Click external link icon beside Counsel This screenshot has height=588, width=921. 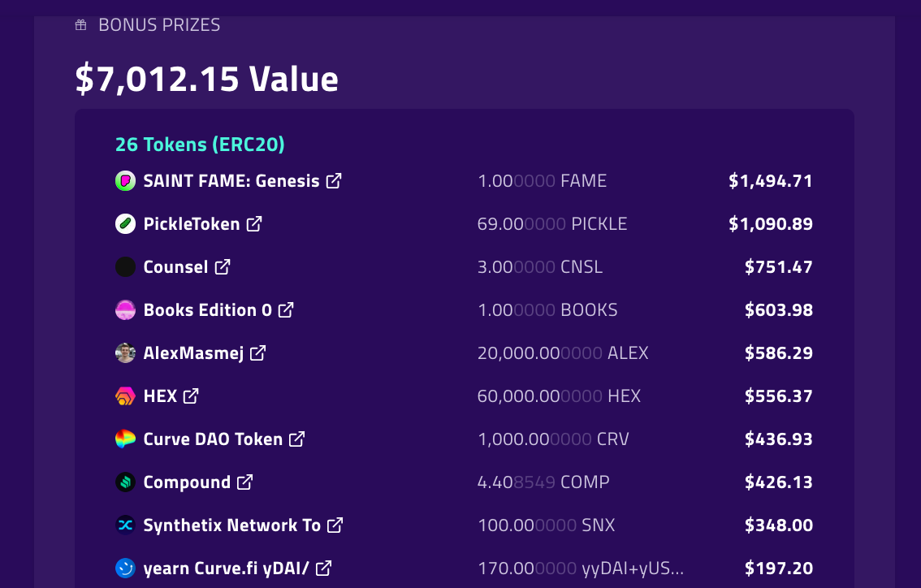pyautogui.click(x=222, y=266)
